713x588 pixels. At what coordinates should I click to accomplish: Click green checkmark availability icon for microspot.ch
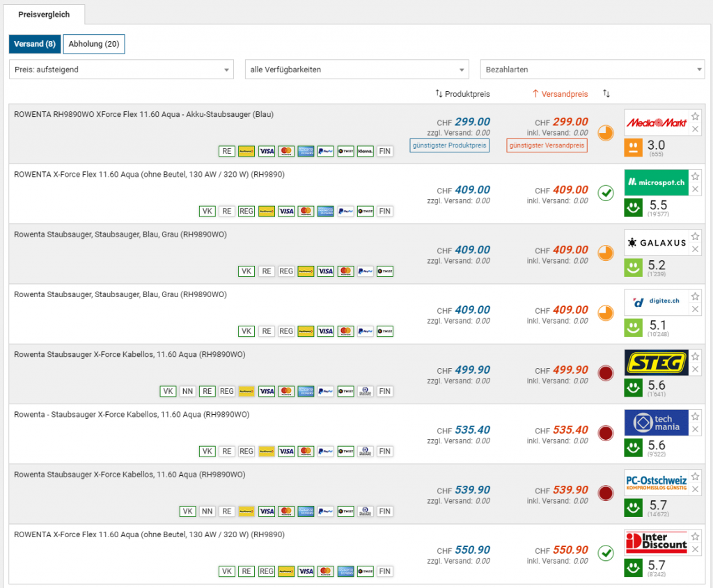pos(606,193)
